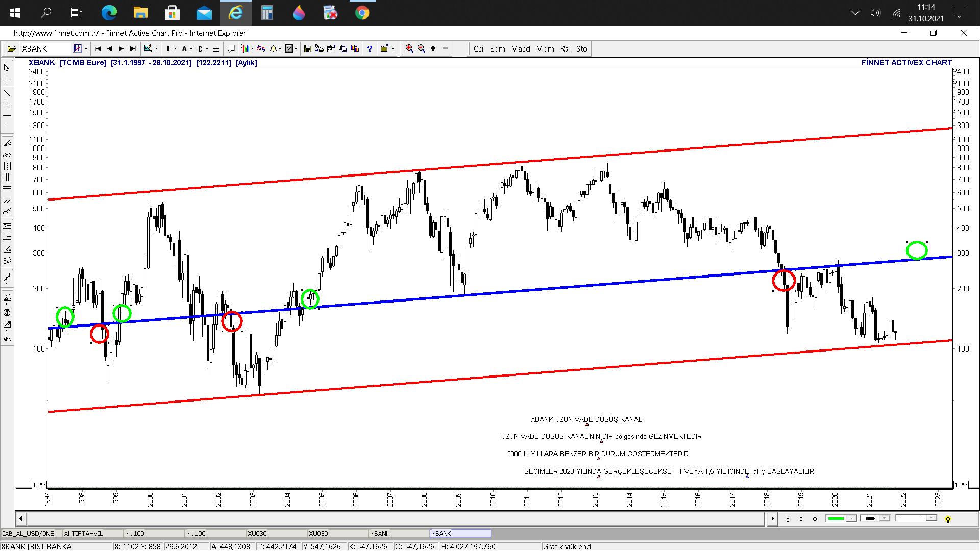Click the yellow light bulb icon
The height and width of the screenshot is (551, 980).
point(948,519)
